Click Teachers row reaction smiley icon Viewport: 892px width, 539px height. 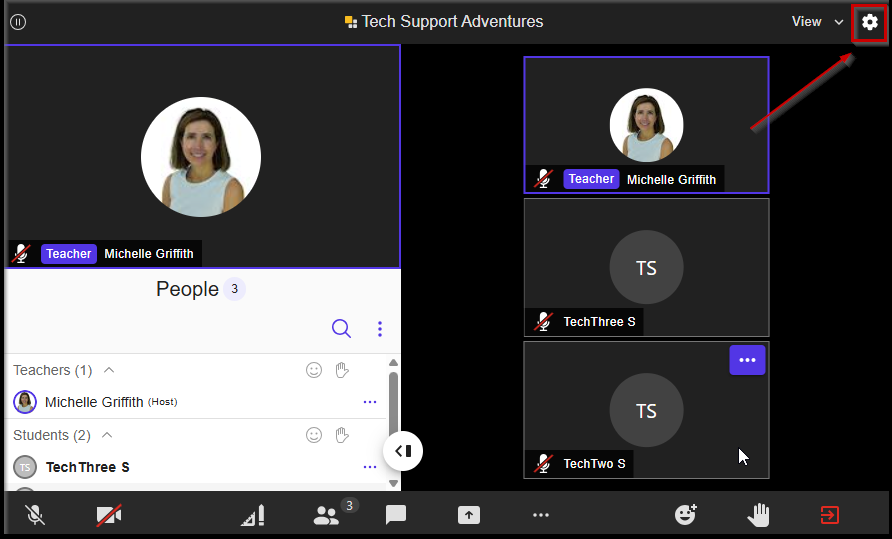314,370
